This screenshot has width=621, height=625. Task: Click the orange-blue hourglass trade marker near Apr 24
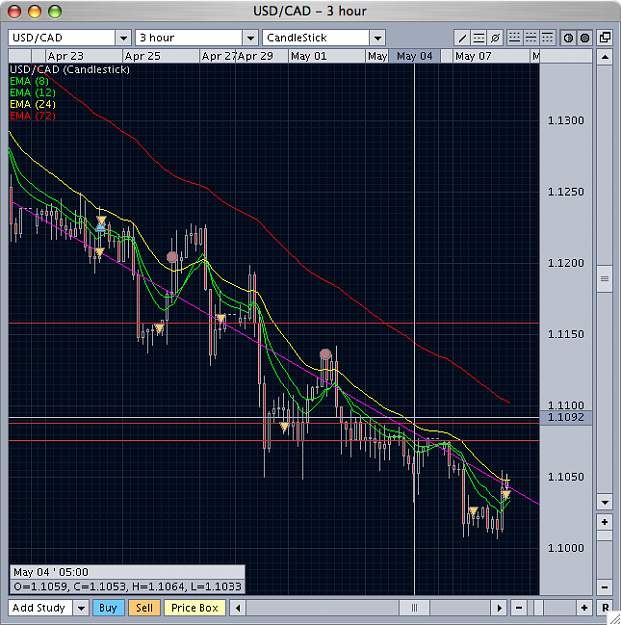101,224
